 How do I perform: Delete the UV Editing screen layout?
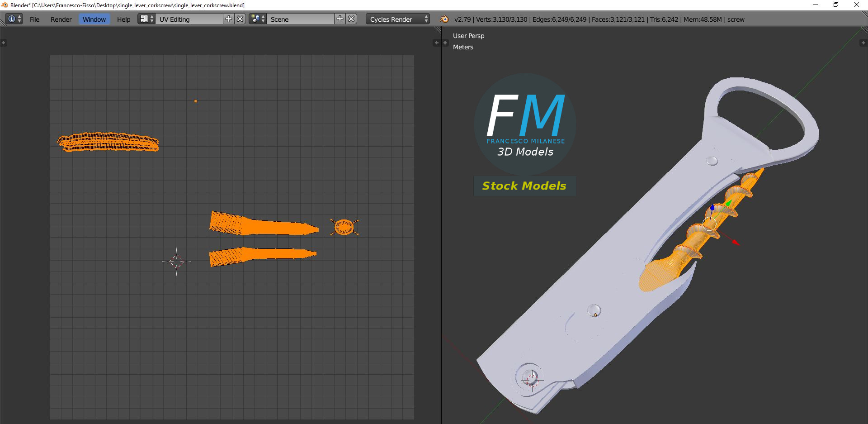241,19
